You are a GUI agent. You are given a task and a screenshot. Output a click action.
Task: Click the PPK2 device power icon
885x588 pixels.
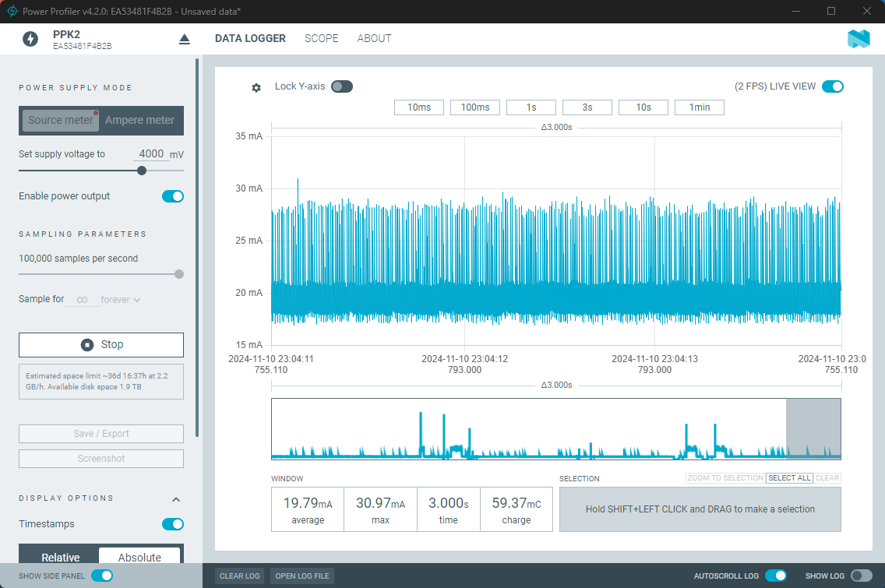pos(30,39)
